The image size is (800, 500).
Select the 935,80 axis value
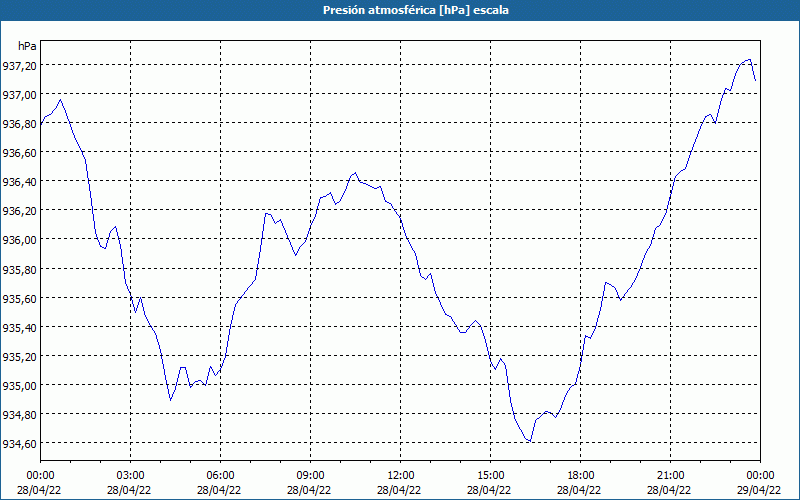coord(19,269)
